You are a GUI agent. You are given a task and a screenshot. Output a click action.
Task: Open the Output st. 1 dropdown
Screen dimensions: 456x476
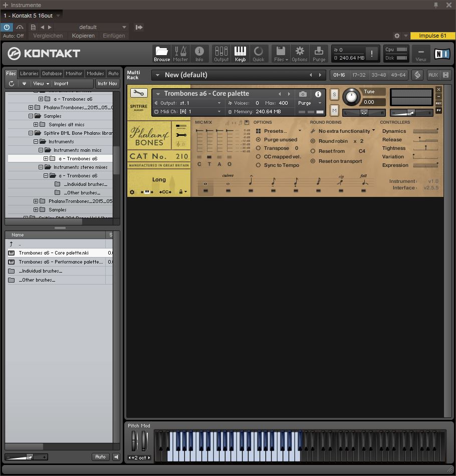(x=219, y=103)
